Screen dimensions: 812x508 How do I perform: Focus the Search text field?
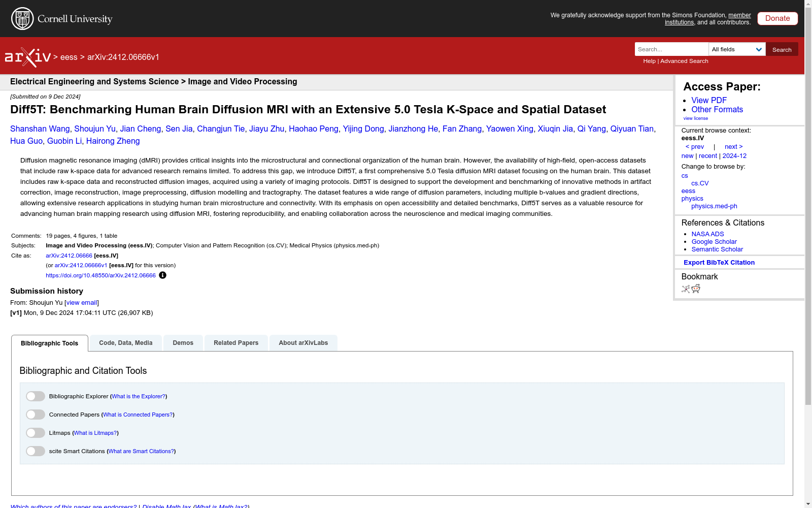tap(671, 49)
